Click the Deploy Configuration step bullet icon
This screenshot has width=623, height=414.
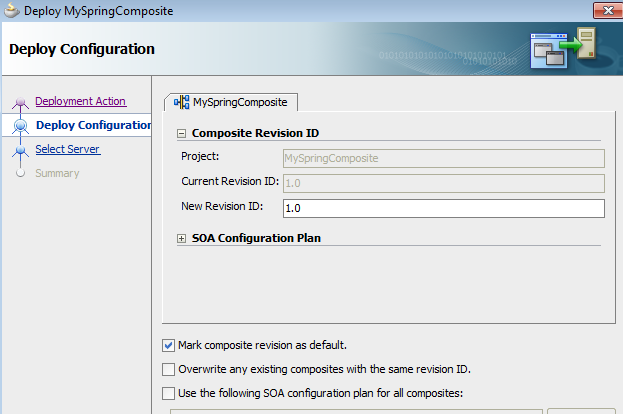point(19,126)
